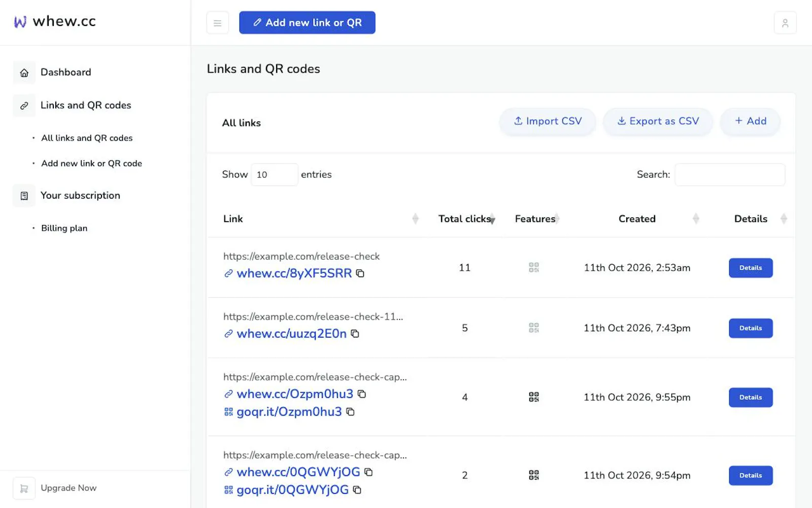812x508 pixels.
Task: Open the Billing plan submenu item
Action: [64, 229]
